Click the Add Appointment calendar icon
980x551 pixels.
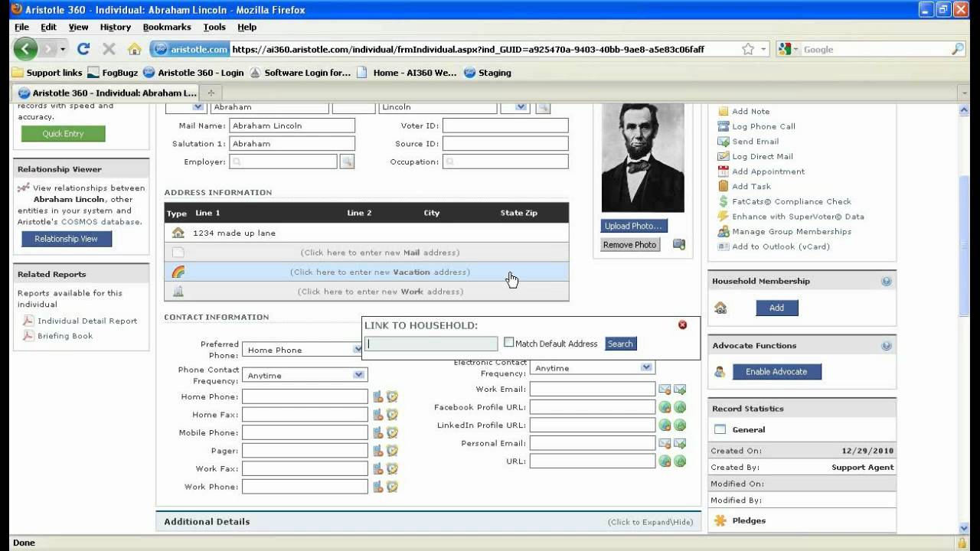723,171
